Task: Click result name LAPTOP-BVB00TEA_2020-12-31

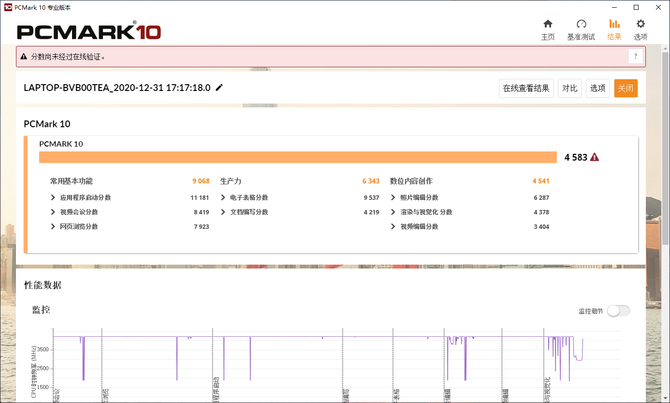Action: click(x=117, y=88)
